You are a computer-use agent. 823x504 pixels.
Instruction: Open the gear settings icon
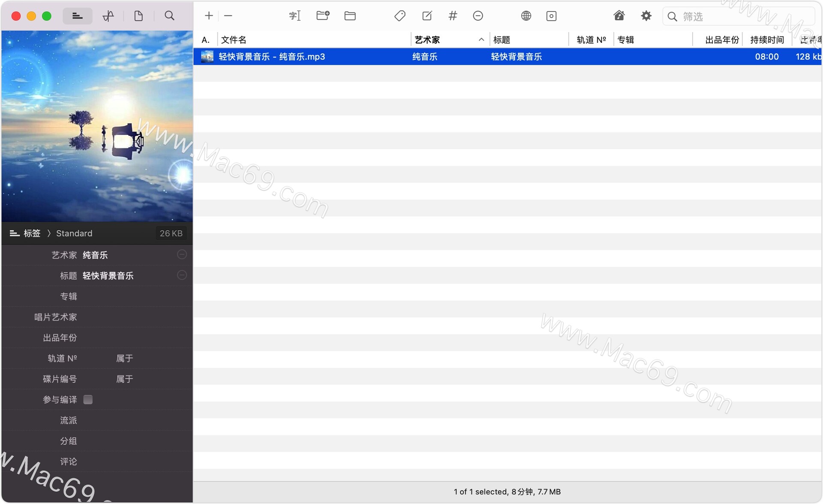[x=646, y=16]
